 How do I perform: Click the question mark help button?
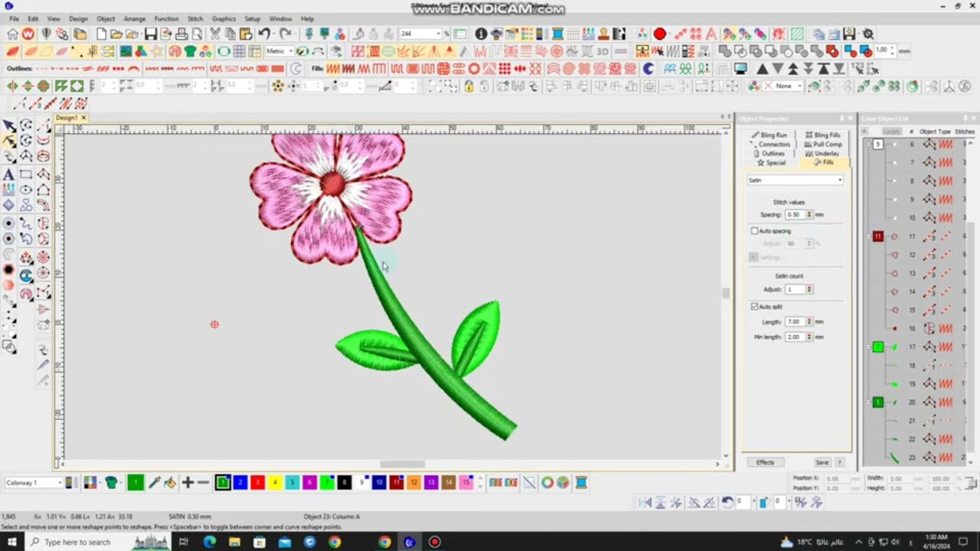point(839,462)
